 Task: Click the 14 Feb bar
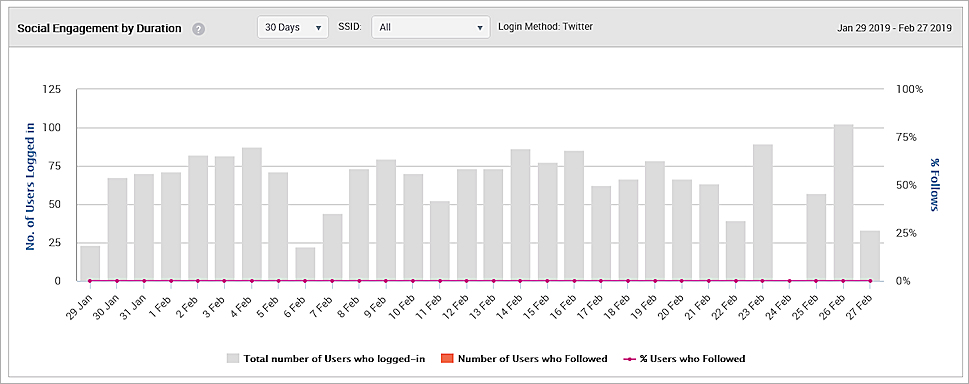(x=520, y=215)
